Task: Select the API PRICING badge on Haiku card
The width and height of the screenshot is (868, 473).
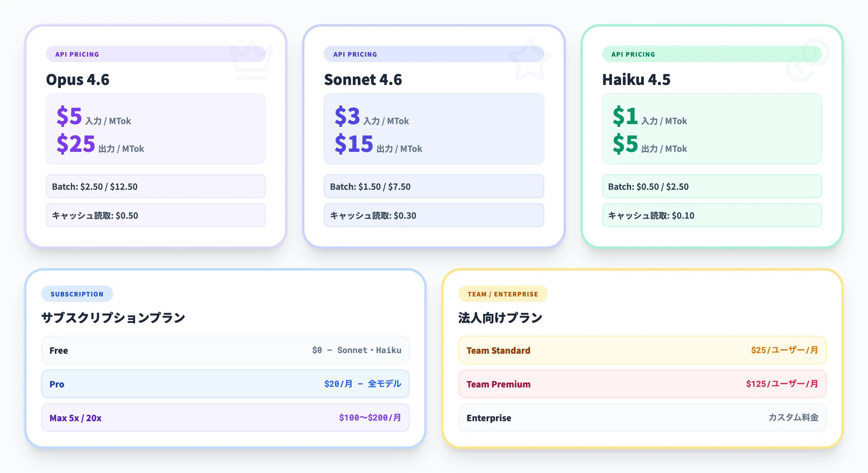Action: [634, 54]
